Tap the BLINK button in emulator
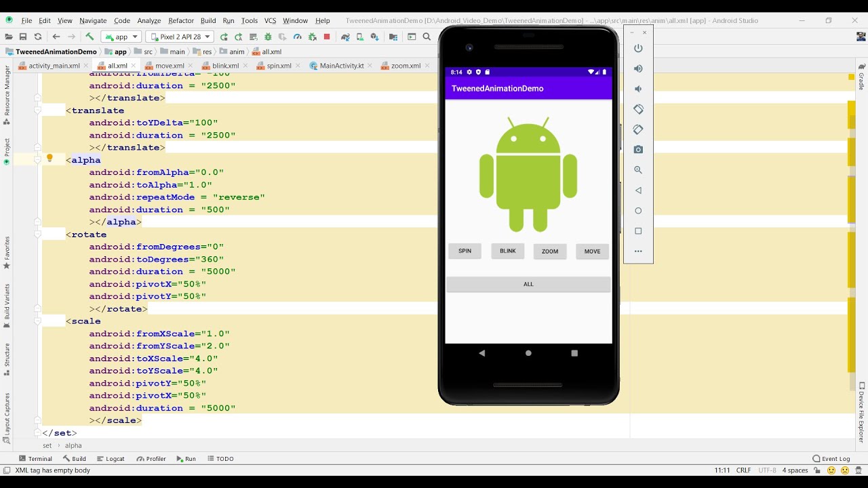The image size is (868, 488). point(508,251)
